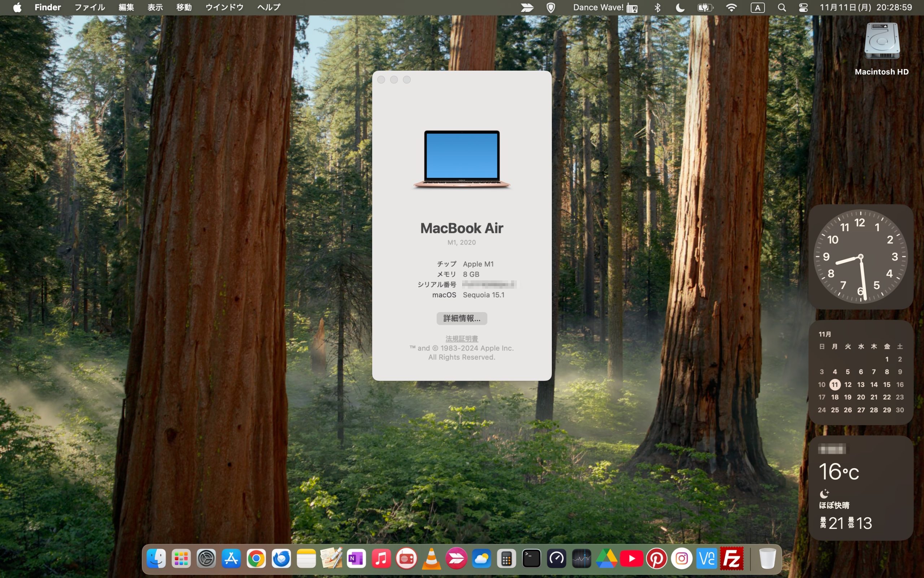Launch Terminal from the Dock
This screenshot has width=924, height=578.
[x=532, y=559]
